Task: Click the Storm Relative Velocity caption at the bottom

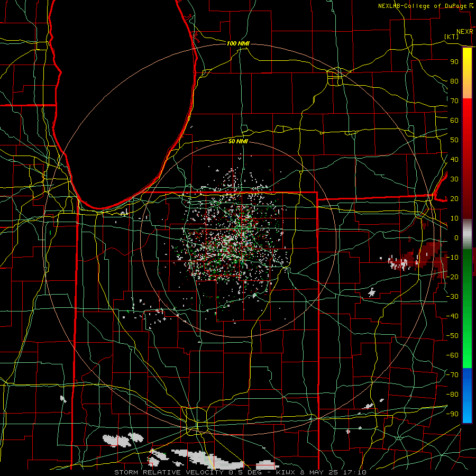Action: 240,472
